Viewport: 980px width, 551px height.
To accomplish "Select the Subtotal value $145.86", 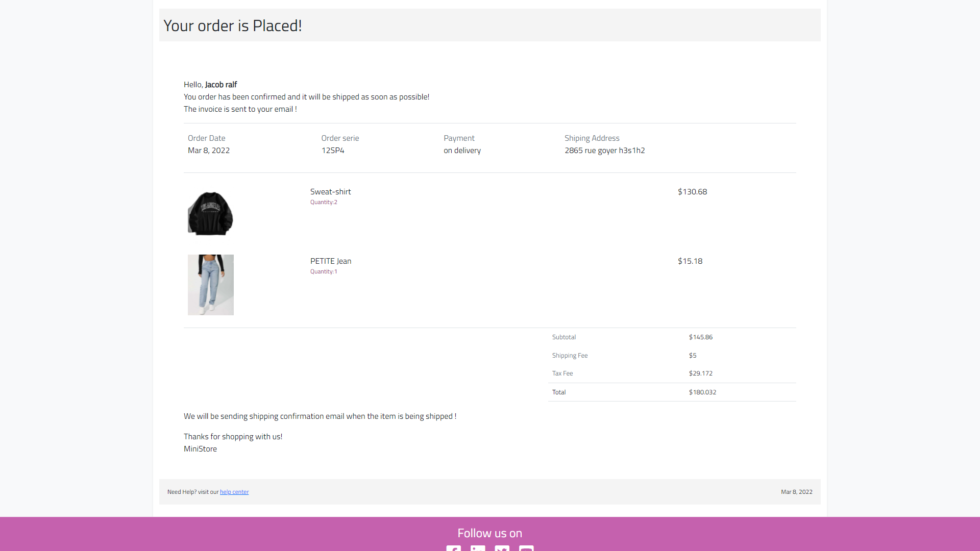I will tap(700, 337).
